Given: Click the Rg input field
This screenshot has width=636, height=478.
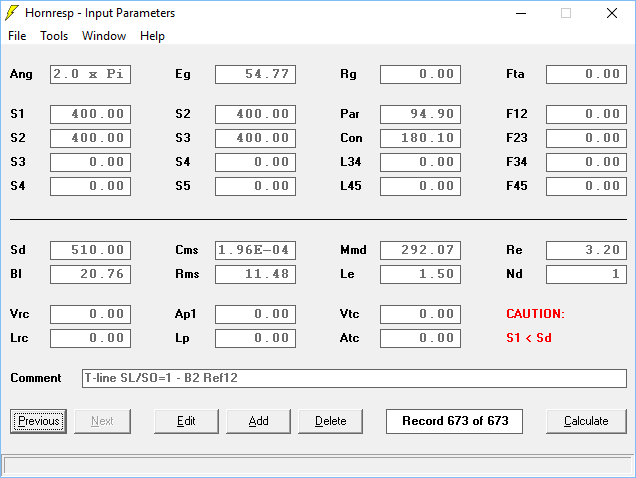Looking at the screenshot, I should [x=421, y=74].
